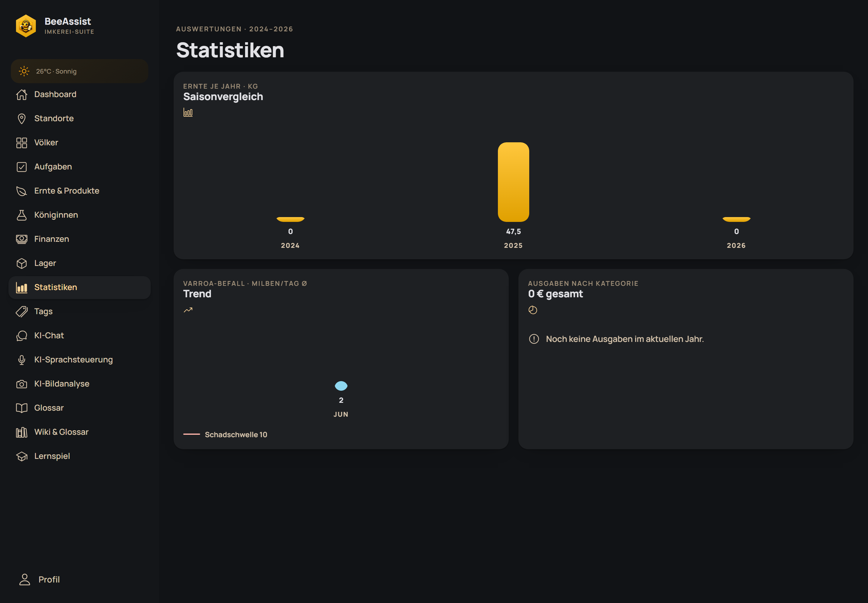Select Königinnen in the sidebar
The height and width of the screenshot is (603, 868).
(79, 215)
